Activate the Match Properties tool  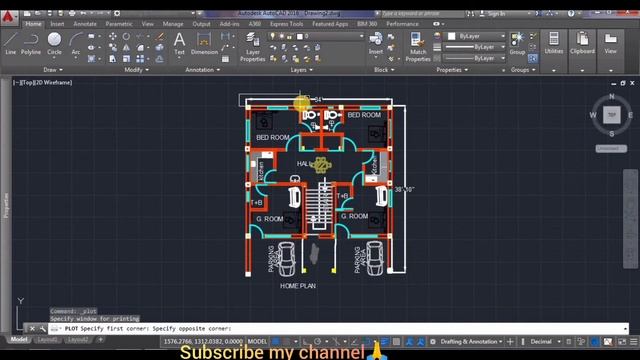click(418, 47)
